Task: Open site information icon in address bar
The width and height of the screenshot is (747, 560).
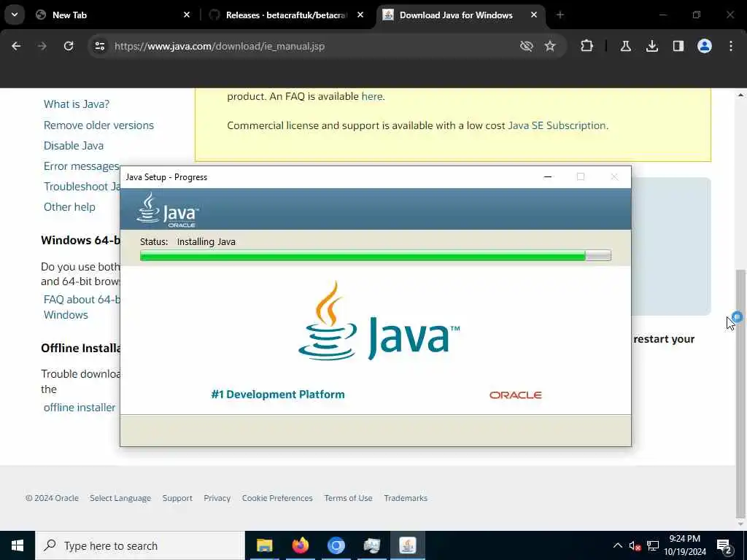Action: pyautogui.click(x=99, y=46)
